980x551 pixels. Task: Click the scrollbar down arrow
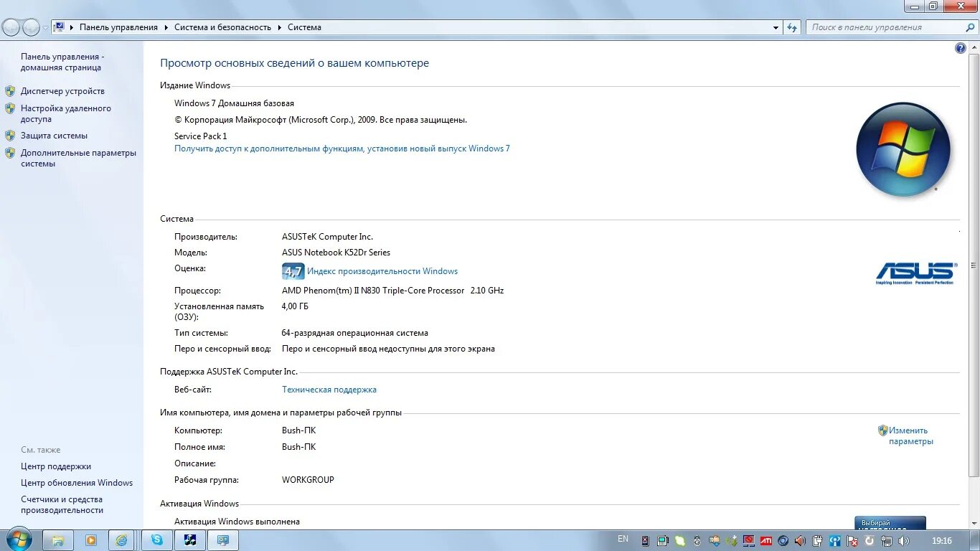pyautogui.click(x=974, y=523)
